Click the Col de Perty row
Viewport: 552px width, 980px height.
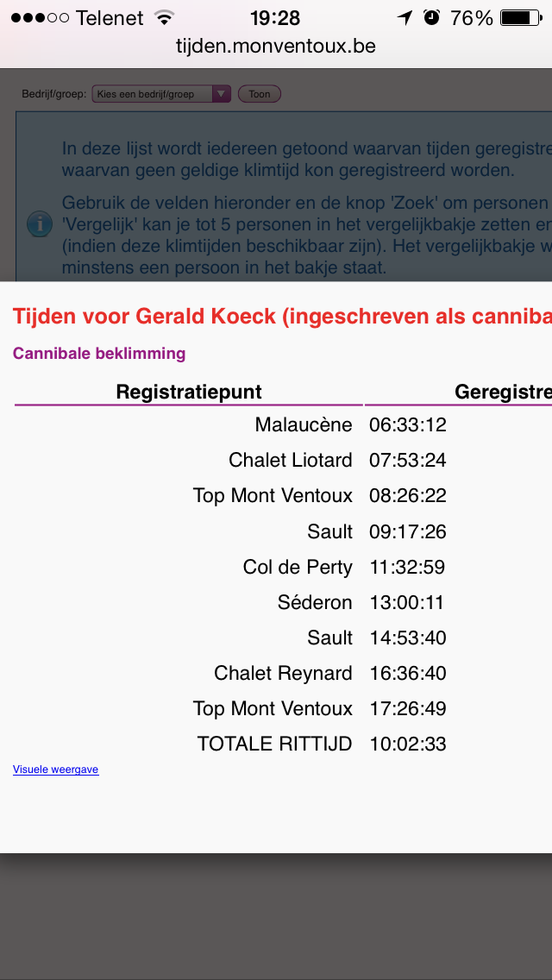pos(276,568)
